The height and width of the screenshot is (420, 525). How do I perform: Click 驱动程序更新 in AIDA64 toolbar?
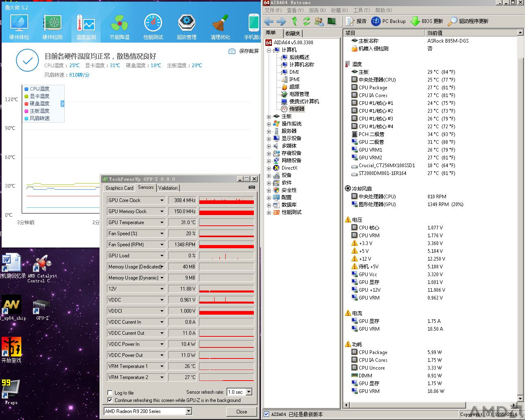pyautogui.click(x=468, y=21)
